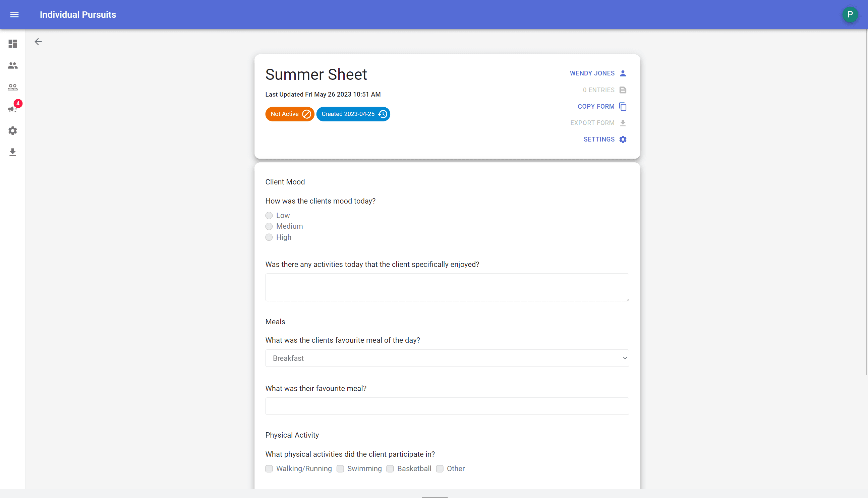
Task: Click the COPY FORM button
Action: point(601,106)
